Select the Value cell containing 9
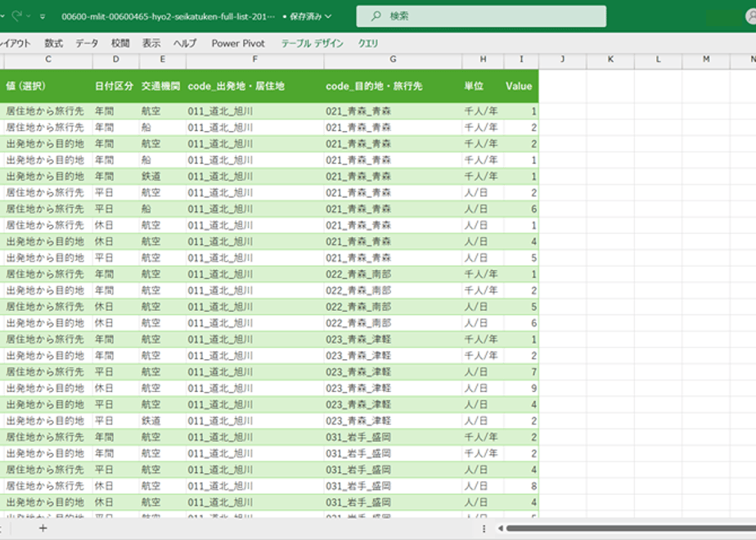 (521, 388)
